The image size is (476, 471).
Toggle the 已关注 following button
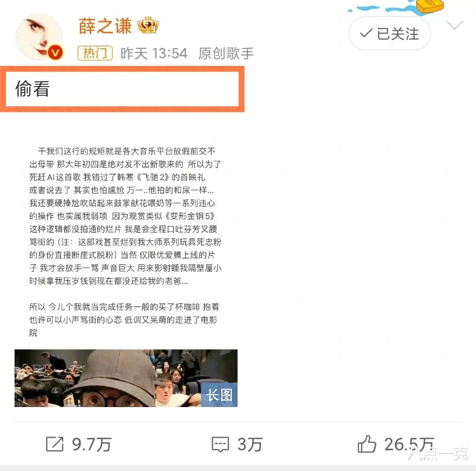(390, 34)
